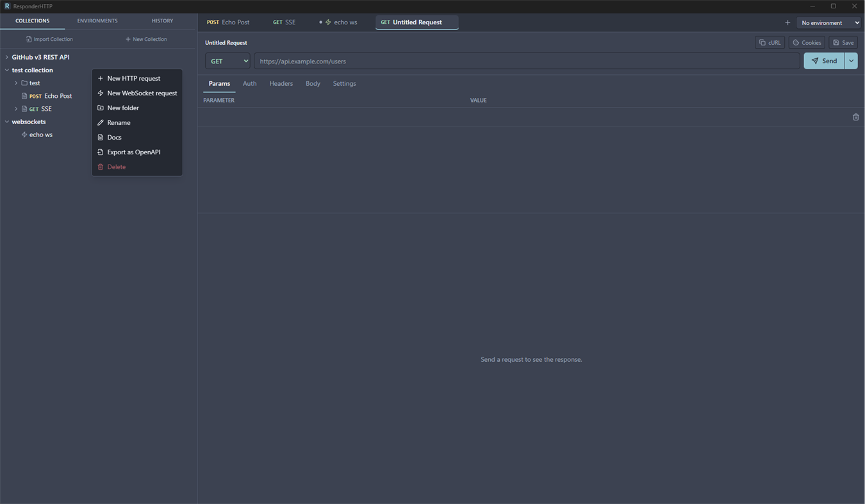This screenshot has height=504, width=865.
Task: Click the request URL input field
Action: point(527,61)
